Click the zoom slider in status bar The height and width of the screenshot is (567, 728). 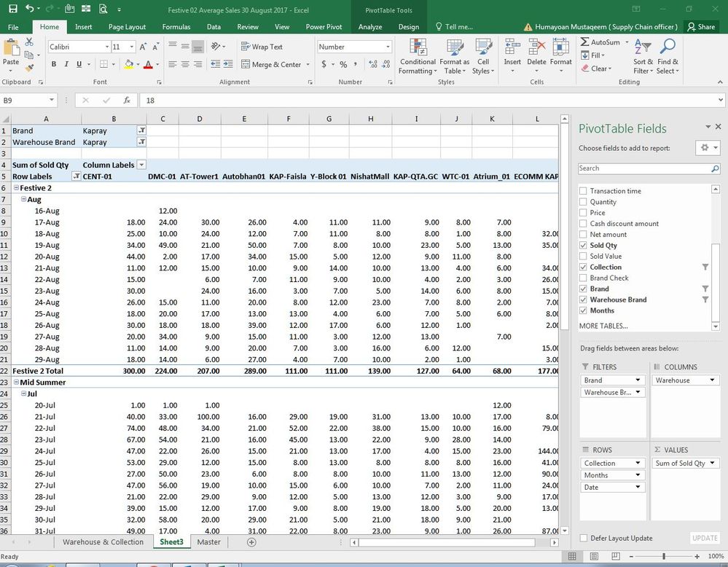663,556
